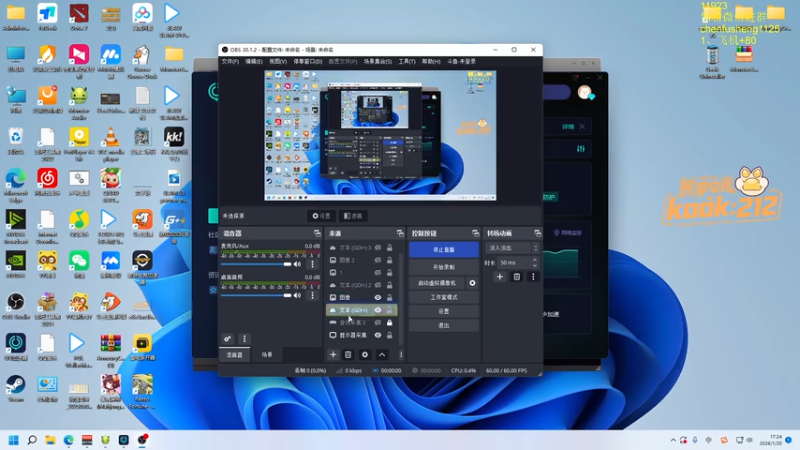Hide the selected 文本 (GDI+) source
Viewport: 800px width, 450px height.
(378, 310)
